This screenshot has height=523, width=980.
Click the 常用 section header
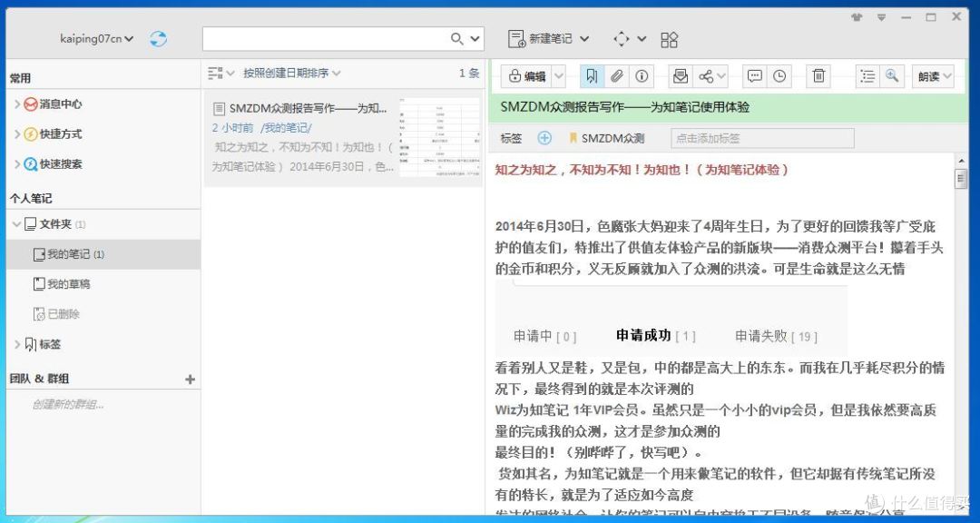coord(20,78)
